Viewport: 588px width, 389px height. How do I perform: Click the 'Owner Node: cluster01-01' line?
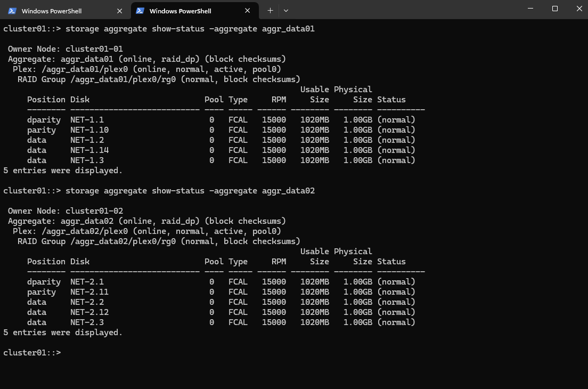point(66,49)
